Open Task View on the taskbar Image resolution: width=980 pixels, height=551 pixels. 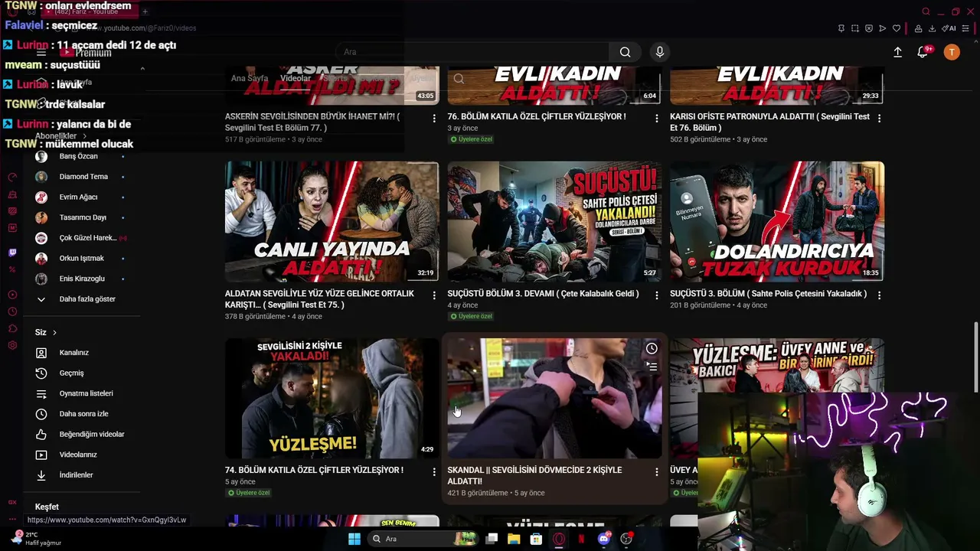click(492, 539)
